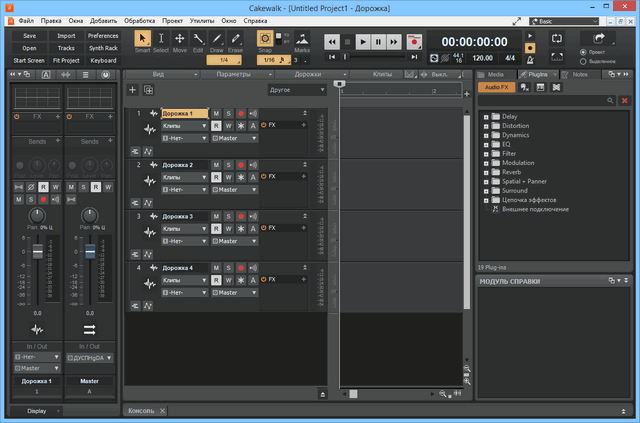Switch to the Notes tab
The height and width of the screenshot is (423, 640).
pos(578,74)
